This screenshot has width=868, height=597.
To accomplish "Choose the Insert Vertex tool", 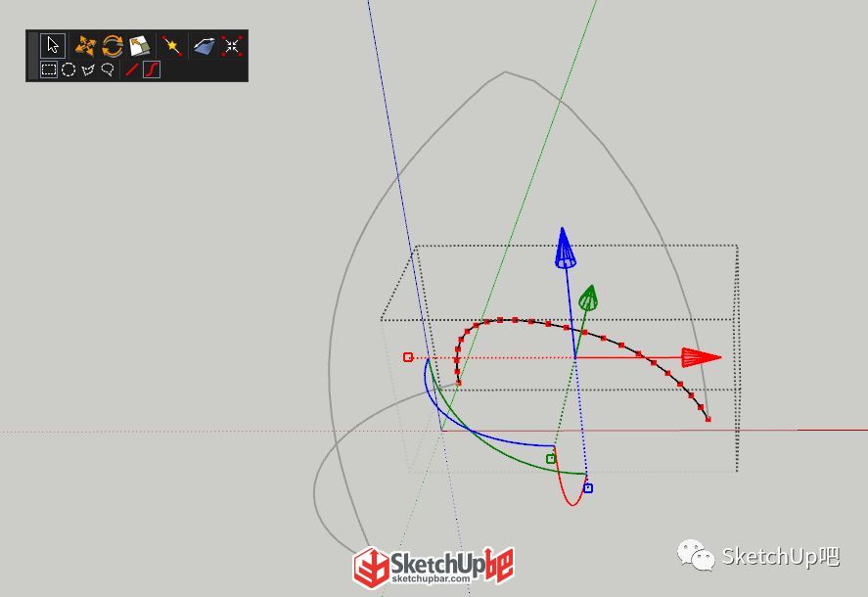I will click(x=172, y=46).
